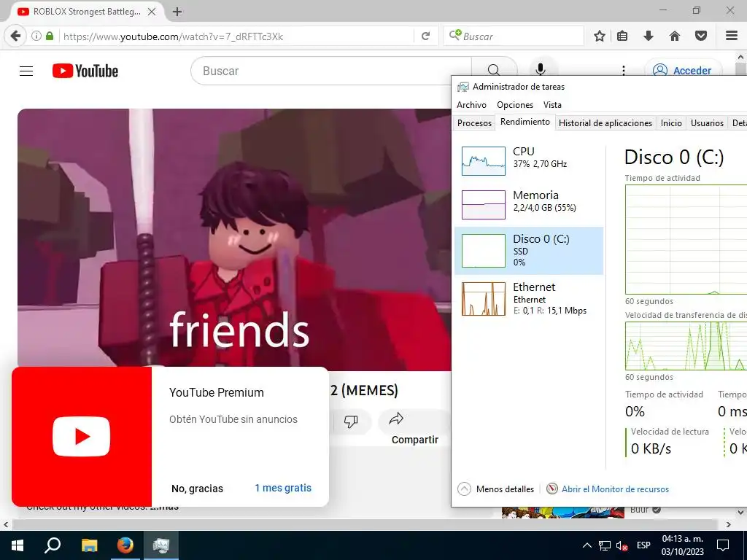Switch to Historial de aplicaciones tab
Image resolution: width=747 pixels, height=560 pixels.
[x=605, y=122]
